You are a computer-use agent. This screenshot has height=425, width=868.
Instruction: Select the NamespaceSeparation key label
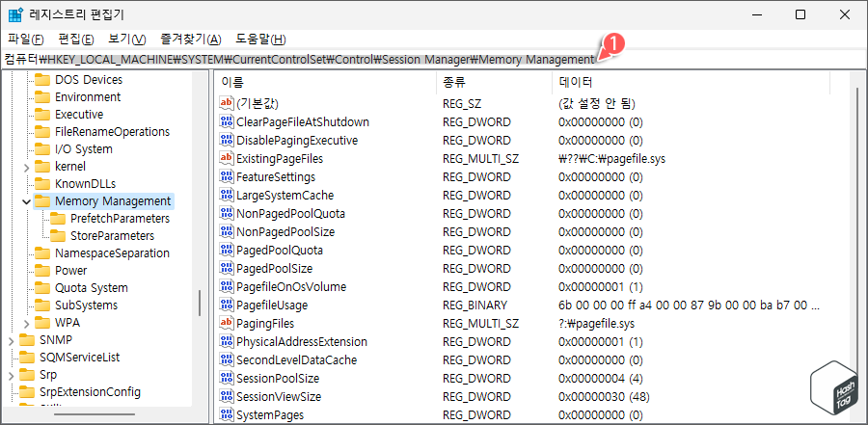[113, 253]
